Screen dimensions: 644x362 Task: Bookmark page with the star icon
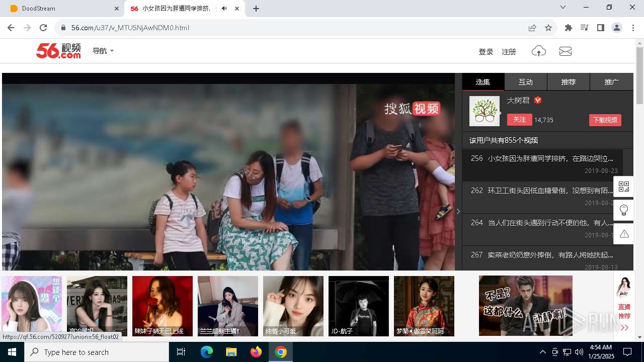(x=548, y=28)
